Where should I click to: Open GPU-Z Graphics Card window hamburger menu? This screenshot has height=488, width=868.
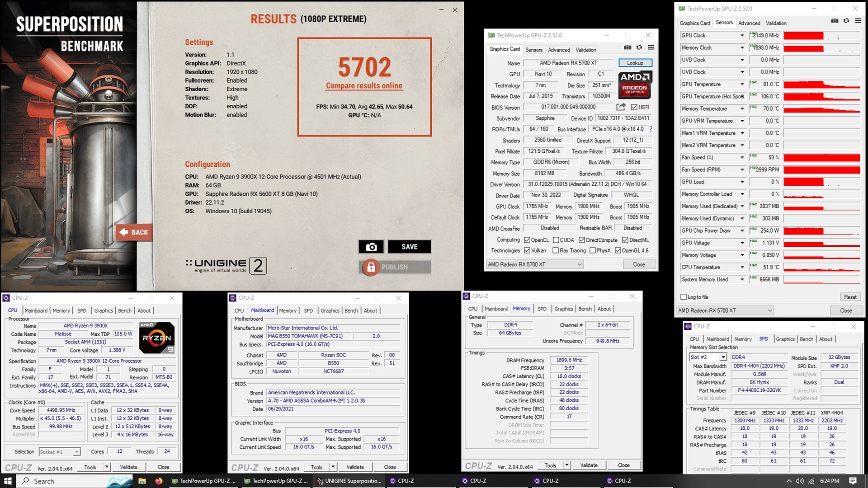(x=651, y=47)
